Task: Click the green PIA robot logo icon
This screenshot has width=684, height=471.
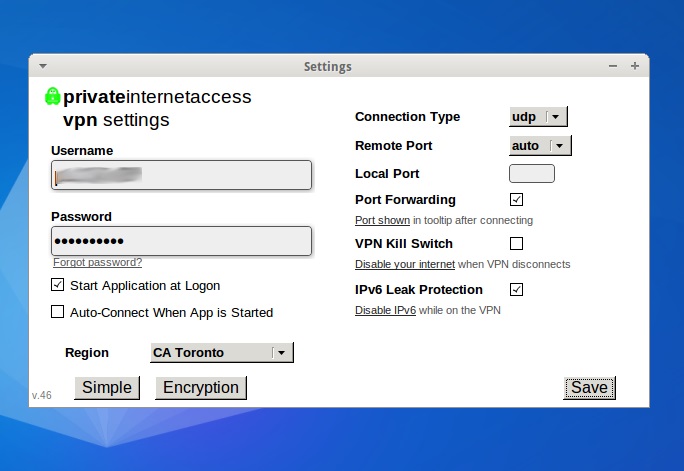Action: point(52,96)
